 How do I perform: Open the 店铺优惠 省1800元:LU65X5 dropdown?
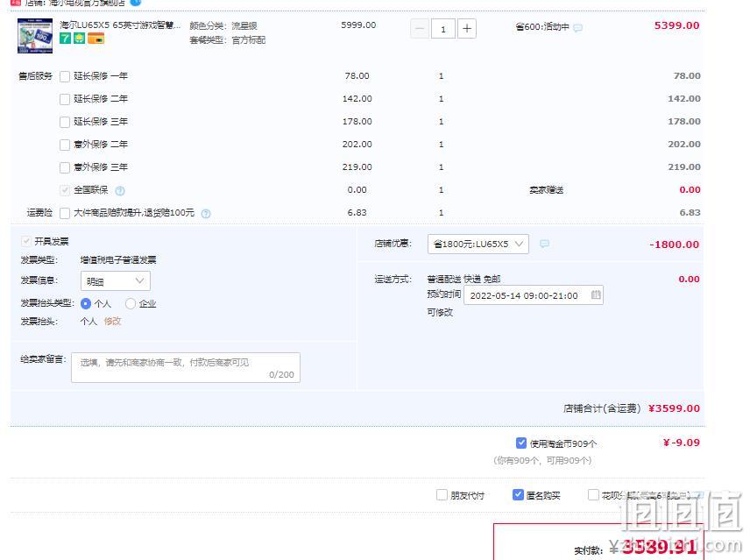click(478, 244)
